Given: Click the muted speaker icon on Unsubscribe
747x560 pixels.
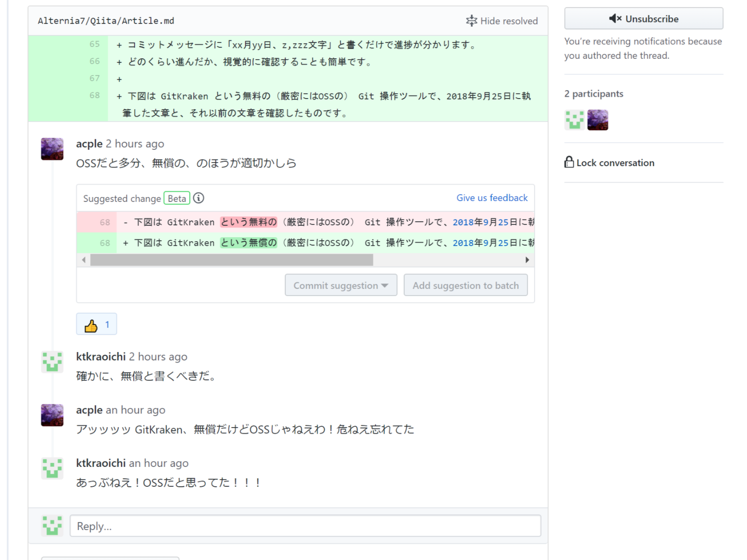Looking at the screenshot, I should coord(614,19).
